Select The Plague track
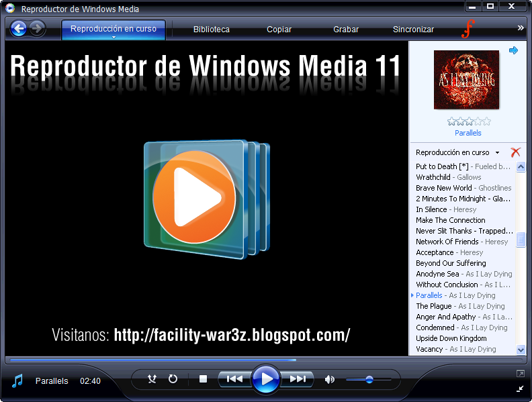 click(x=460, y=306)
